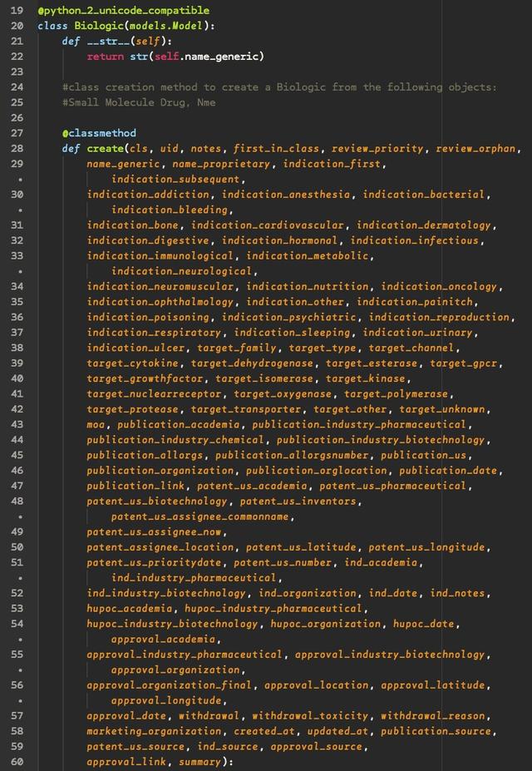Click line number 60 in the gutter
The width and height of the screenshot is (532, 771).
[17, 762]
